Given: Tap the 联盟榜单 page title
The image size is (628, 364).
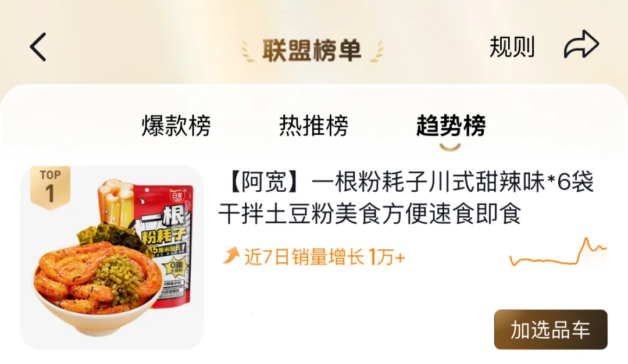Looking at the screenshot, I should coord(312,51).
